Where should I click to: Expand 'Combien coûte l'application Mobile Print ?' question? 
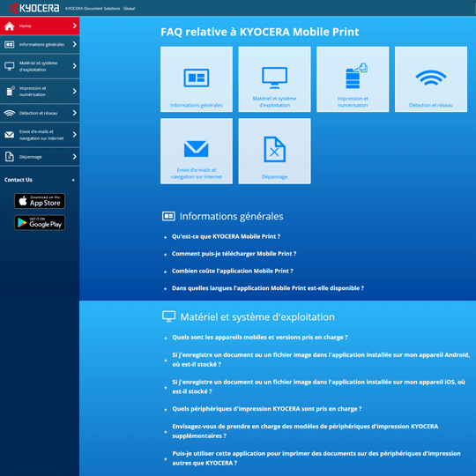232,271
